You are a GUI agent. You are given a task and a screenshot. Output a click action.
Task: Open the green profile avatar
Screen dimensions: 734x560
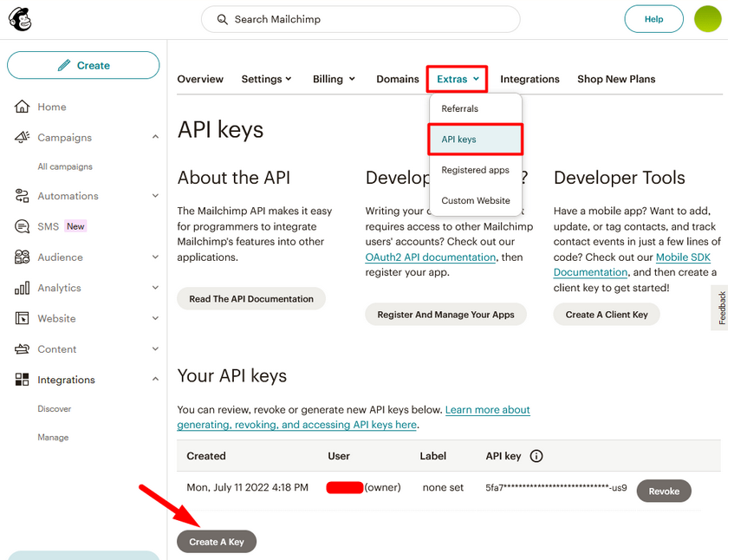(x=707, y=19)
